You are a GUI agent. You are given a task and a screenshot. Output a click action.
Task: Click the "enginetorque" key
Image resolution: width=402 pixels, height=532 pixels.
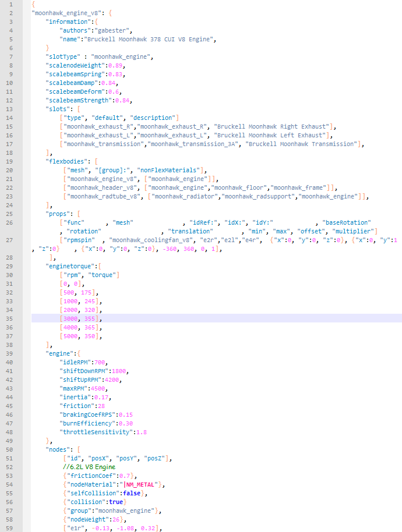(x=72, y=267)
